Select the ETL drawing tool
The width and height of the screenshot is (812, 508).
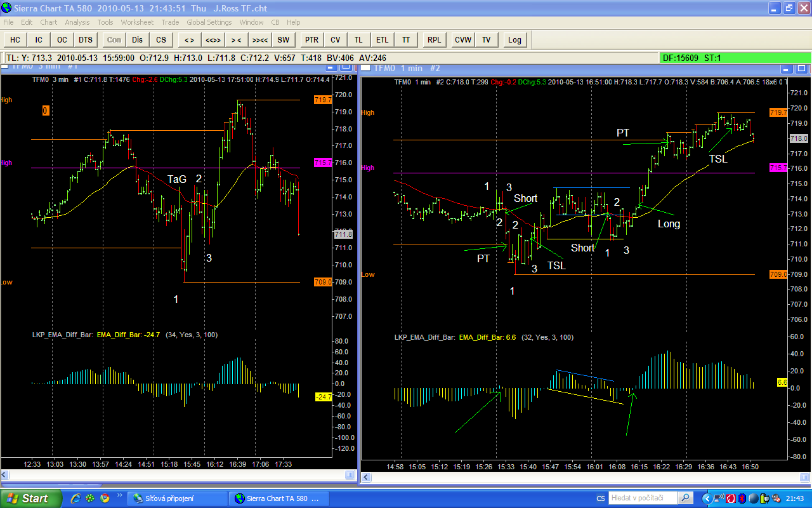tap(382, 40)
